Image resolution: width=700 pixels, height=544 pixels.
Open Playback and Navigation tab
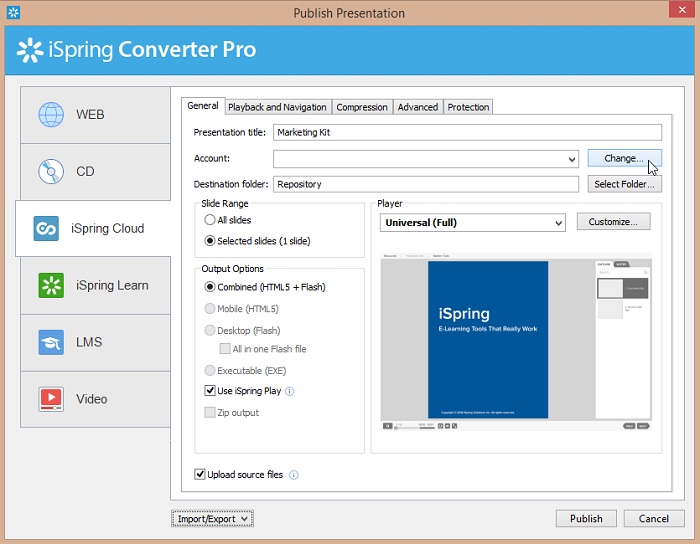(x=277, y=107)
